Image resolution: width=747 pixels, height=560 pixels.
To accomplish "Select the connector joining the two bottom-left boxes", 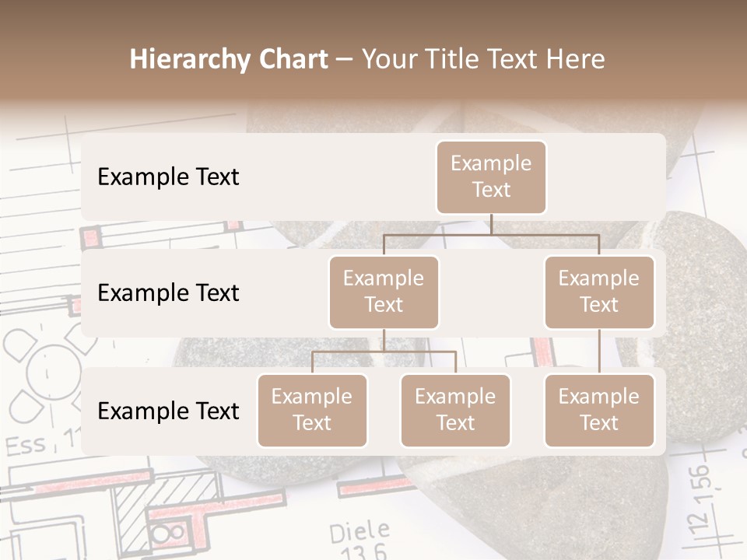I will point(384,352).
